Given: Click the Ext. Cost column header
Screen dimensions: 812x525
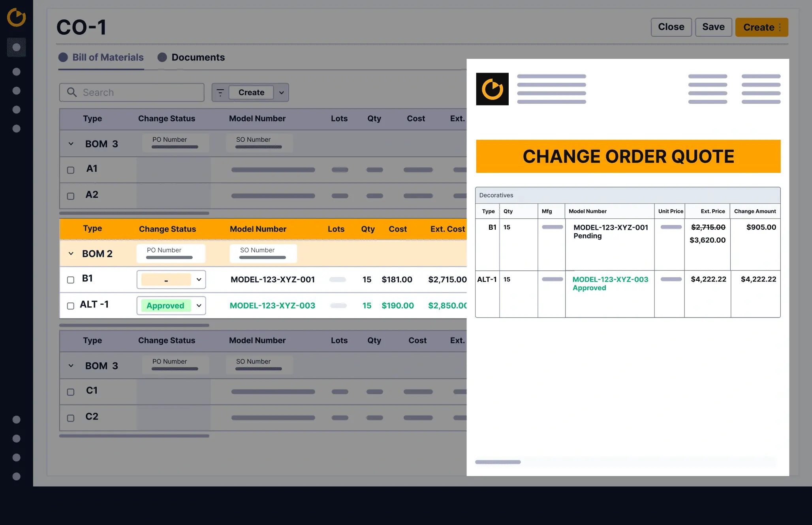Looking at the screenshot, I should coord(448,229).
